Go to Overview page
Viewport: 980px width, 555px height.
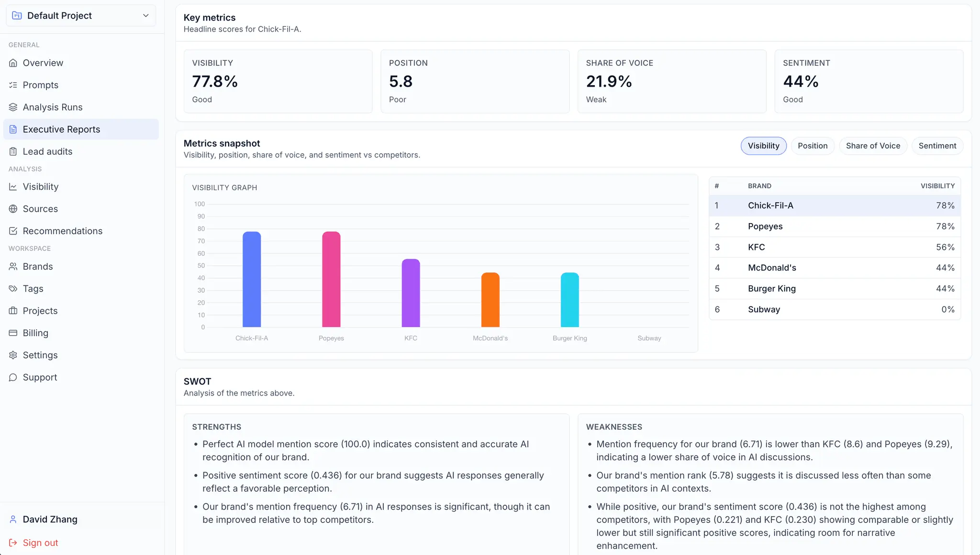(43, 63)
